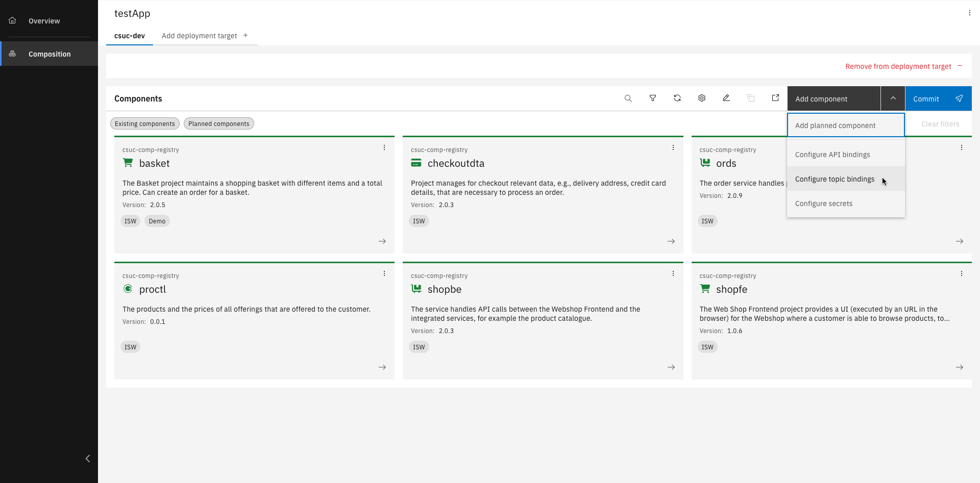
Task: Collapse the Add component dropdown chevron
Action: pyautogui.click(x=893, y=98)
